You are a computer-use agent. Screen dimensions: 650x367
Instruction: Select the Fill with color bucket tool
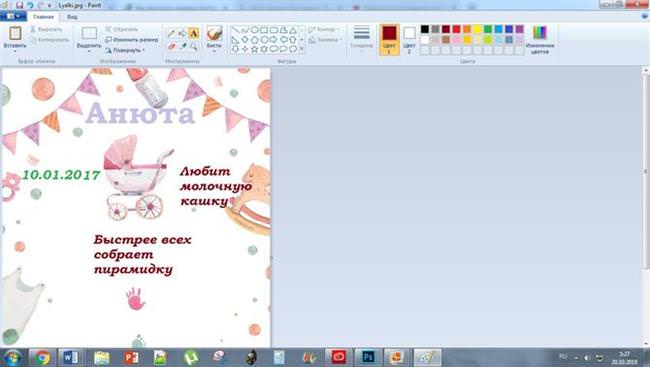(182, 34)
